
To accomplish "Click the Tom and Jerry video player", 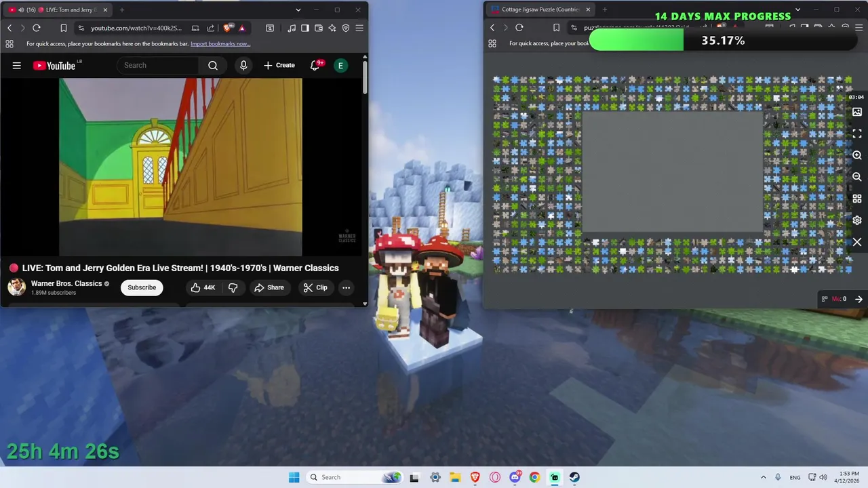I will (180, 167).
